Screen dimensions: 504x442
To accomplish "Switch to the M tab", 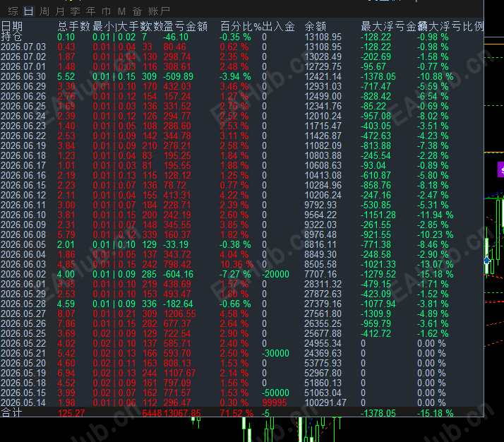I will [121, 11].
